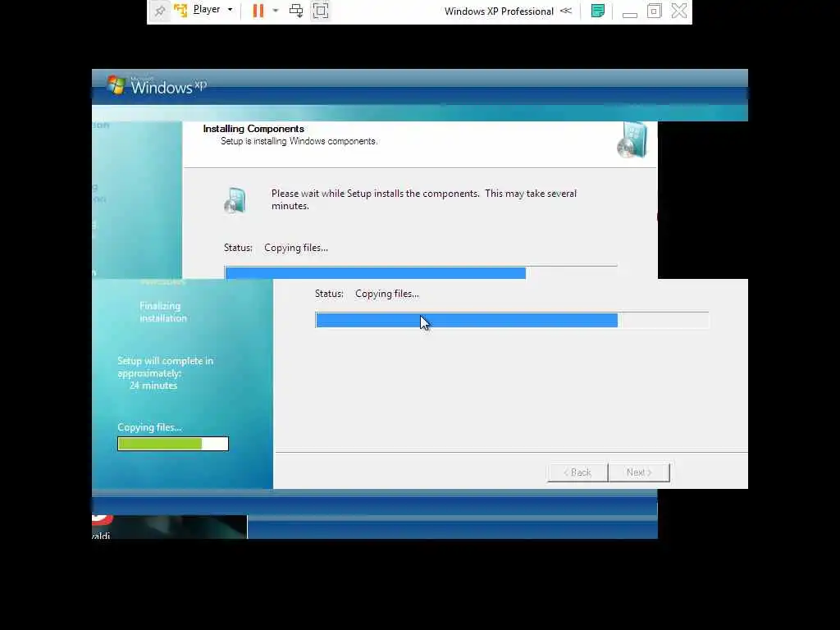Click the Back button in Setup
The height and width of the screenshot is (630, 840).
[x=577, y=472]
